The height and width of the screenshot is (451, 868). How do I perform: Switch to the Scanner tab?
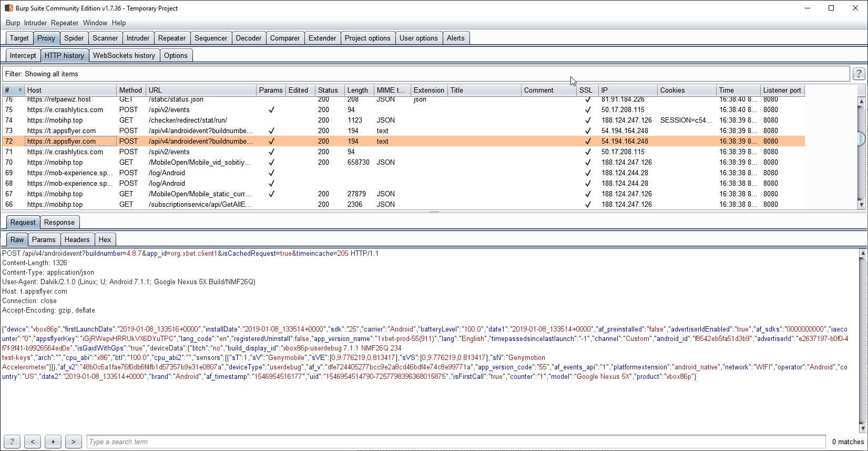pos(105,38)
